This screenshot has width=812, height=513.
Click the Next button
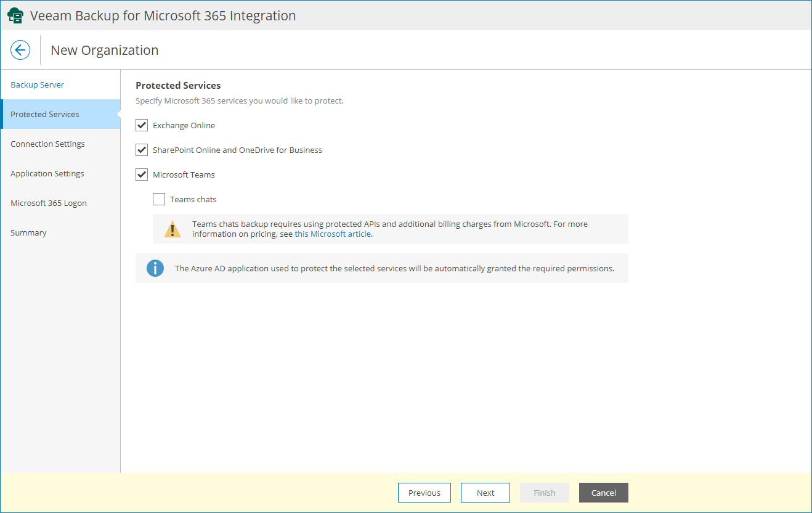point(485,493)
